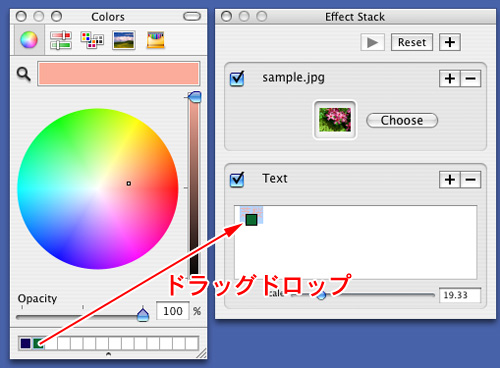Click the Opacity slider thumb
Screen dimensions: 500x368
click(143, 314)
